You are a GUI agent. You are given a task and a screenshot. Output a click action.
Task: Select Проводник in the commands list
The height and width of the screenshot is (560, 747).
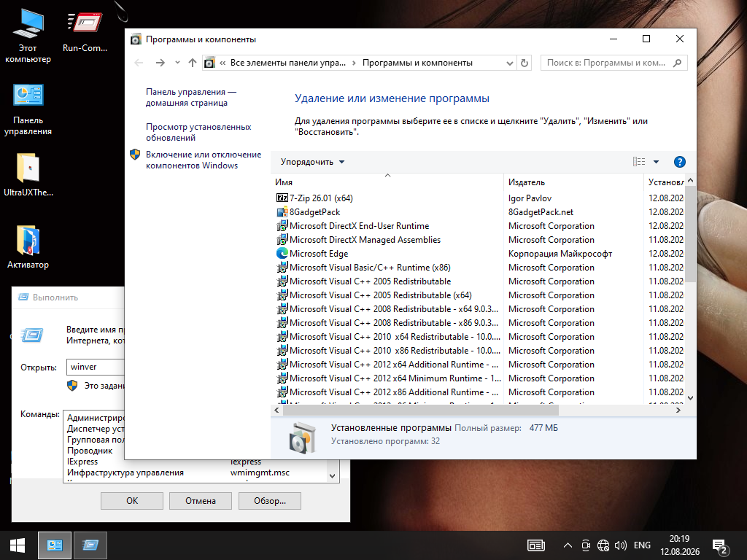click(x=90, y=451)
